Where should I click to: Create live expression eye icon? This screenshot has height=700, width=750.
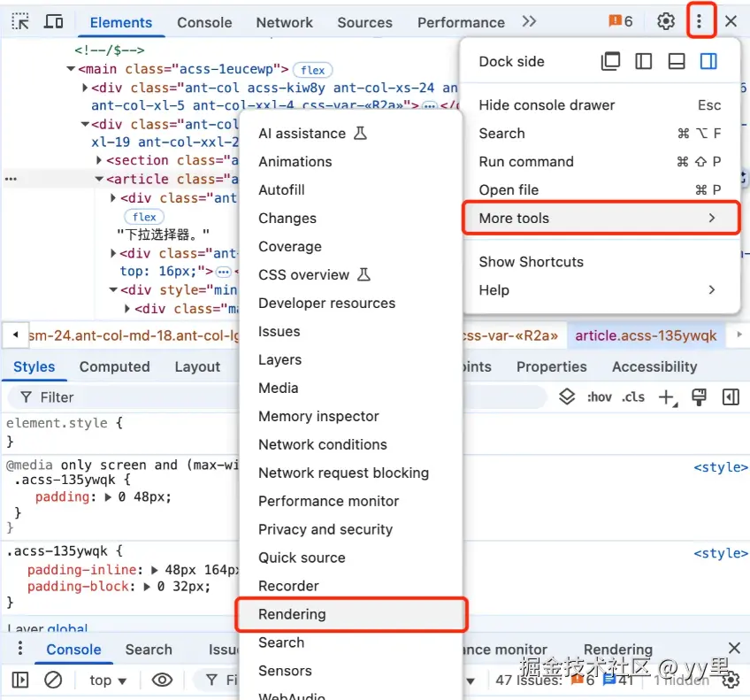click(x=162, y=680)
